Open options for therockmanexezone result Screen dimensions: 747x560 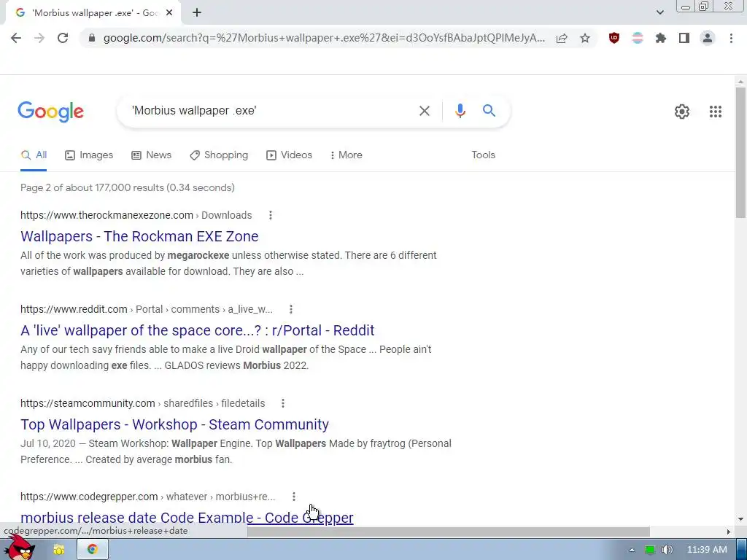pyautogui.click(x=271, y=215)
